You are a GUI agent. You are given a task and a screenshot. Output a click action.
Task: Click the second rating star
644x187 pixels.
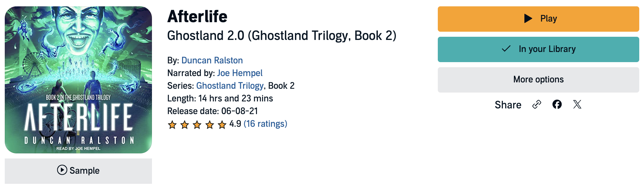coord(185,125)
